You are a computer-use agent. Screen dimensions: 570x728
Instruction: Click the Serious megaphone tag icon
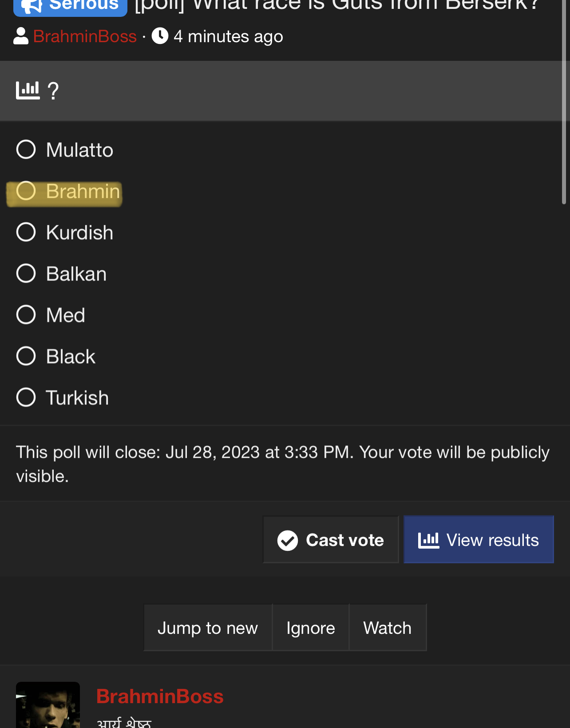click(32, 6)
